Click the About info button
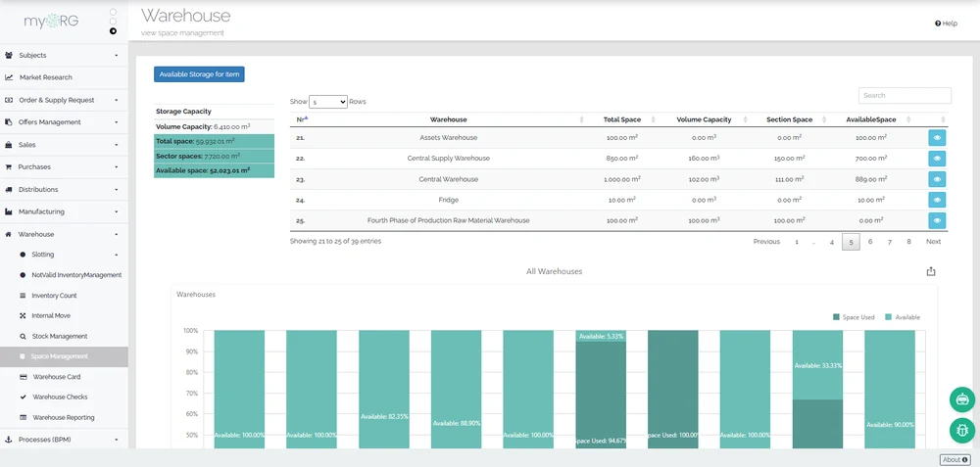 pyautogui.click(x=955, y=459)
